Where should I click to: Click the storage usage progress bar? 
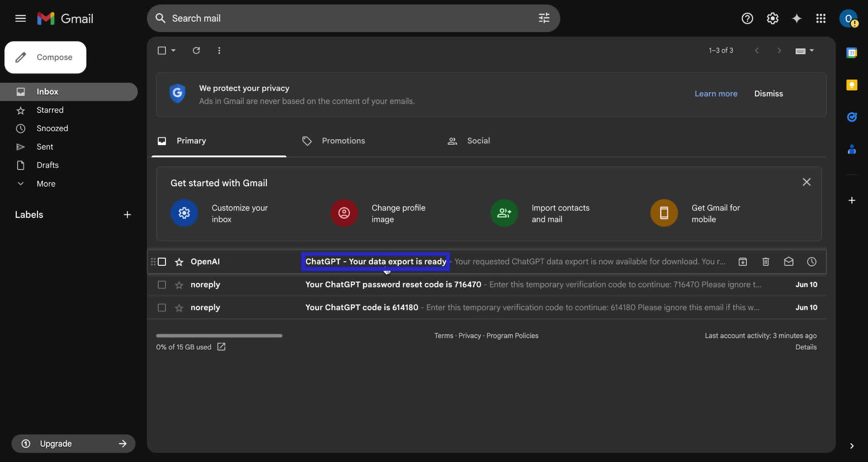click(x=219, y=336)
